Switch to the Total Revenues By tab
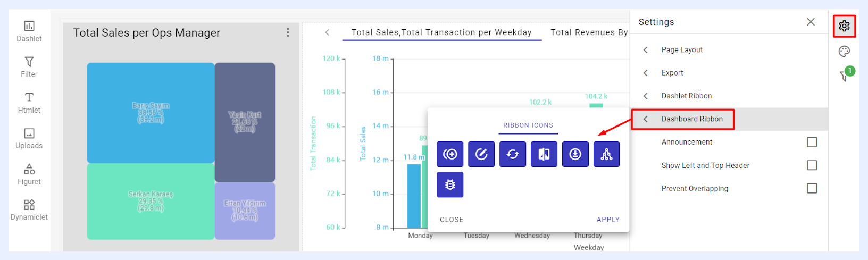The image size is (868, 260). [589, 32]
